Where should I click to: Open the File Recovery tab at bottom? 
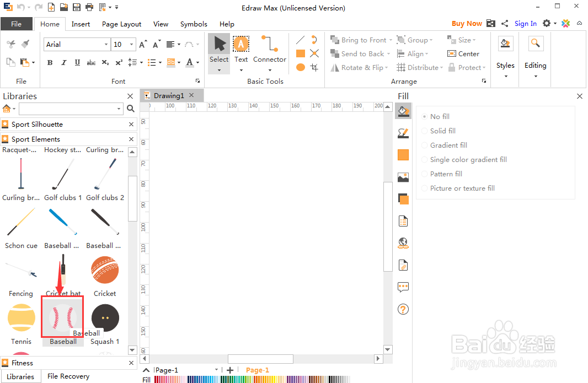(68, 376)
